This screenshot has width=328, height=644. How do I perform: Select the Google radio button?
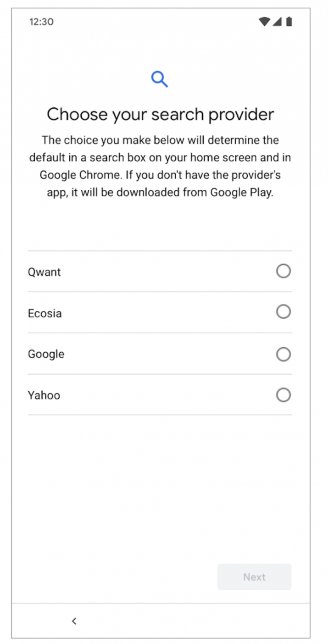[284, 354]
